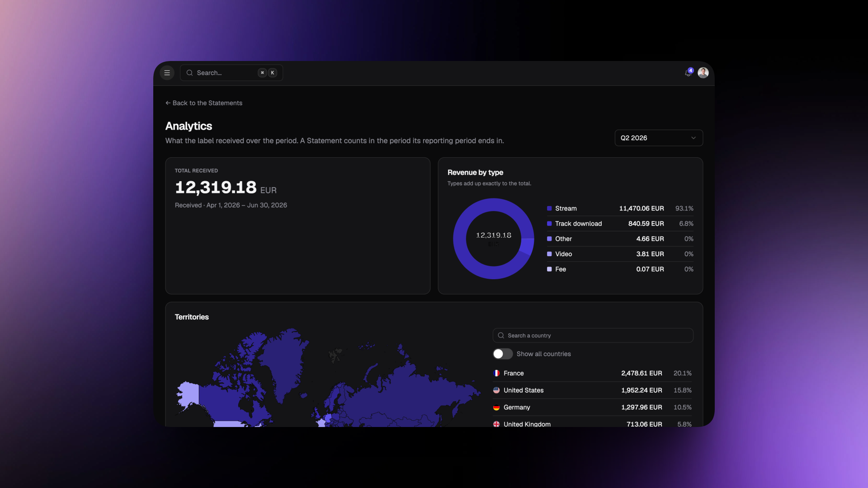Click the 1,297.96 EUR amount
The width and height of the screenshot is (868, 488).
click(x=642, y=408)
